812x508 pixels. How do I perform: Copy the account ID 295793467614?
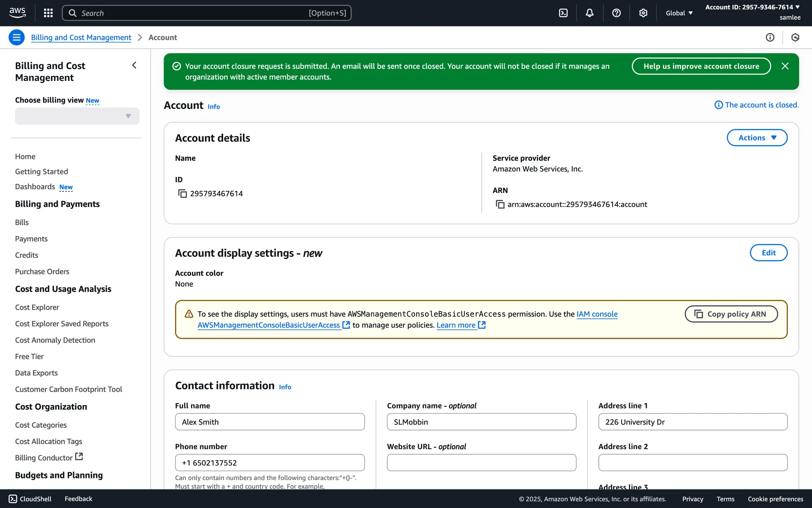182,193
